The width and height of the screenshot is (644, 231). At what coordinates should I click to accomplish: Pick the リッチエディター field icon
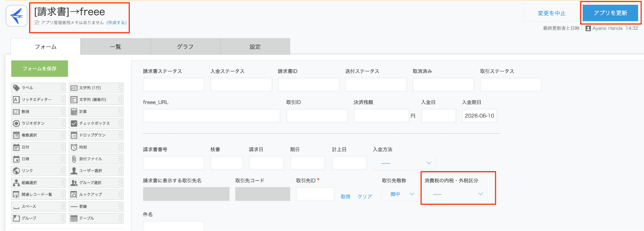tap(16, 100)
